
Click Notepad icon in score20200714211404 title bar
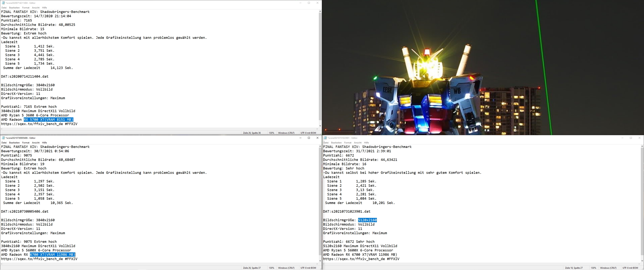(x=3, y=3)
